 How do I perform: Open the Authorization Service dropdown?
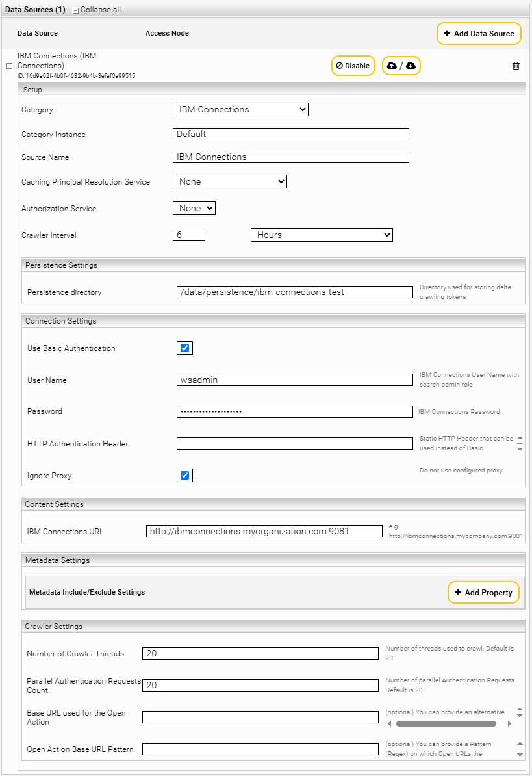pos(194,209)
